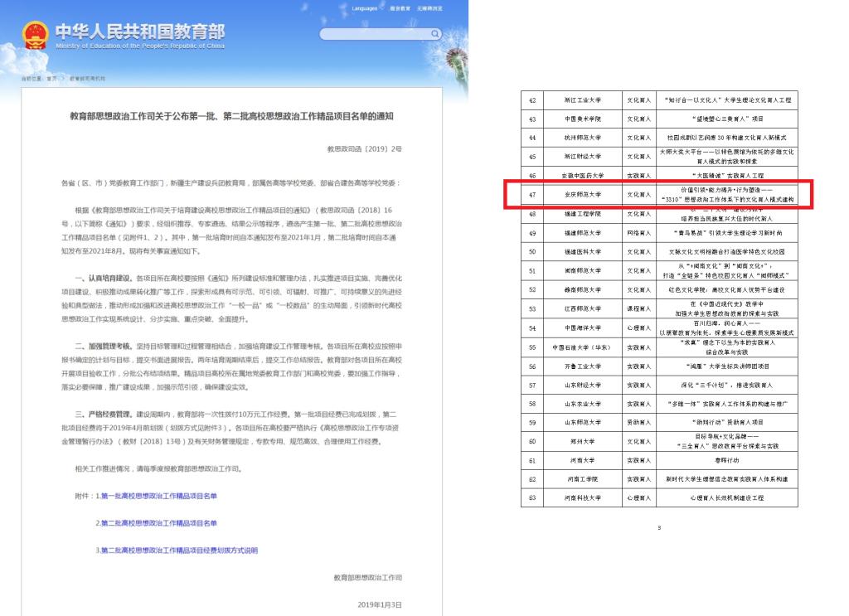Screen dimensions: 849x616
Task: Click the table cell 江西师范大学
Action: [x=583, y=308]
